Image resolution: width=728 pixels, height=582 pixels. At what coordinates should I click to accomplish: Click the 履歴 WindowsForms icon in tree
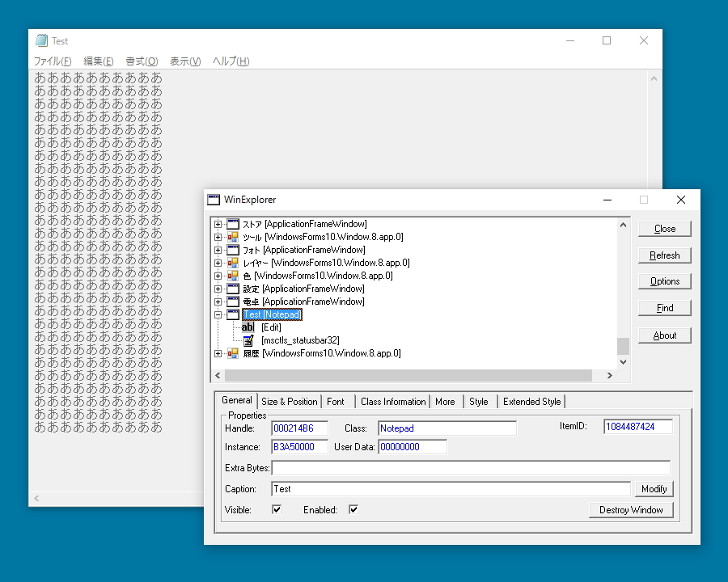point(233,354)
